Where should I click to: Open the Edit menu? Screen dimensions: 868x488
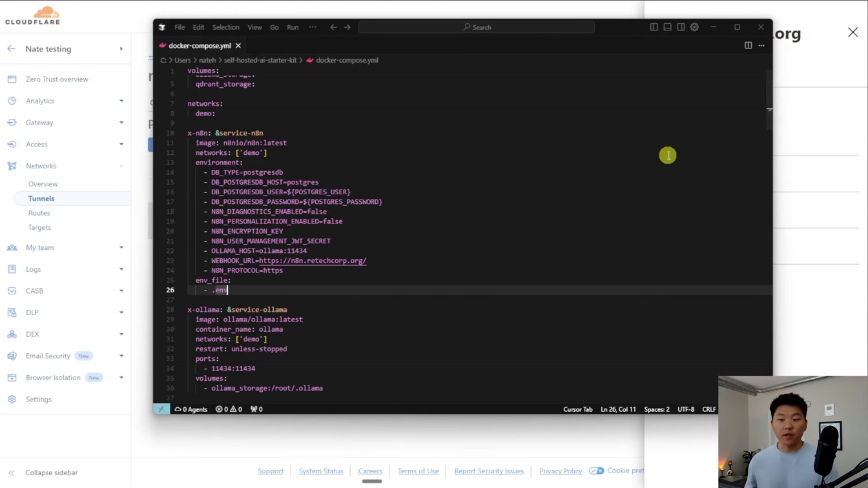(198, 27)
